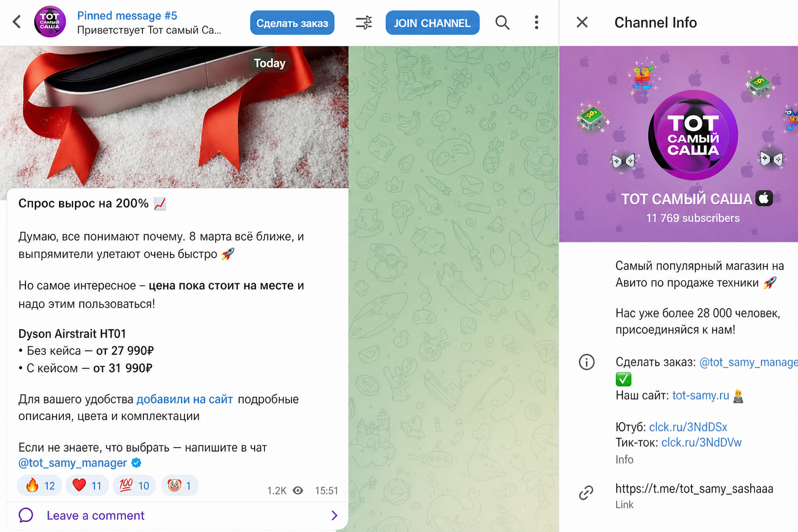Click the 11 769 subscribers count
This screenshot has height=532, width=798.
(x=693, y=218)
